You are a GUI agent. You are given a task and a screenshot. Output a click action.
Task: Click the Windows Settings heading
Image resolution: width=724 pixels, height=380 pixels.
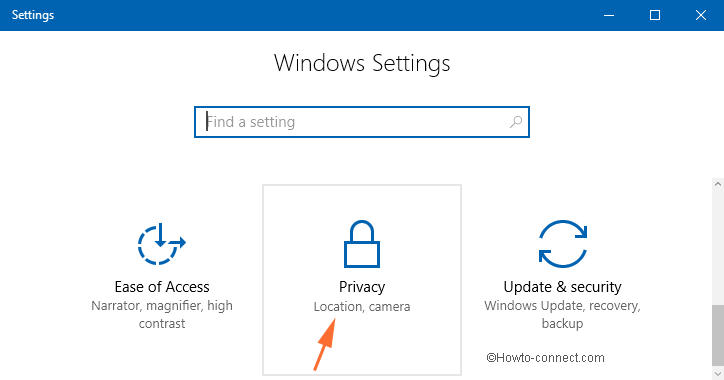pyautogui.click(x=362, y=63)
